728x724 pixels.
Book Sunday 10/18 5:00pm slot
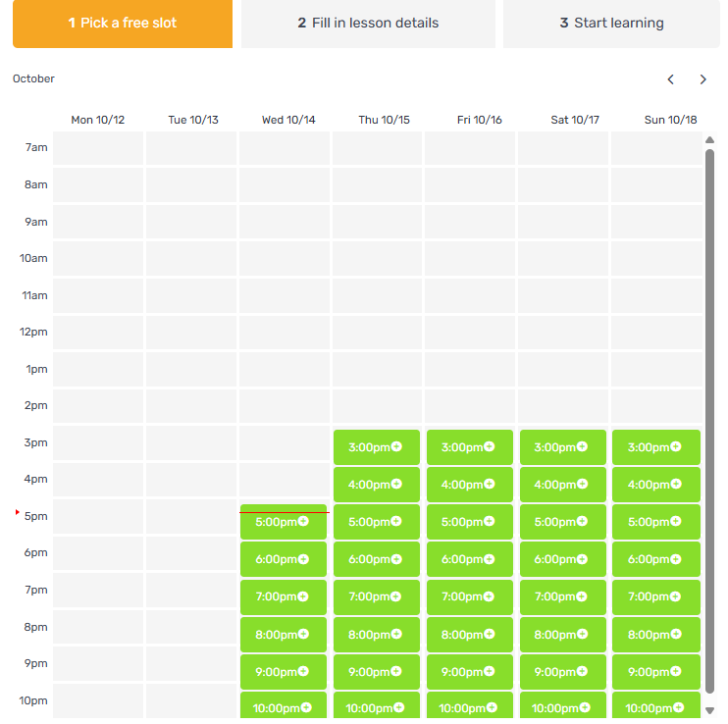tap(656, 522)
